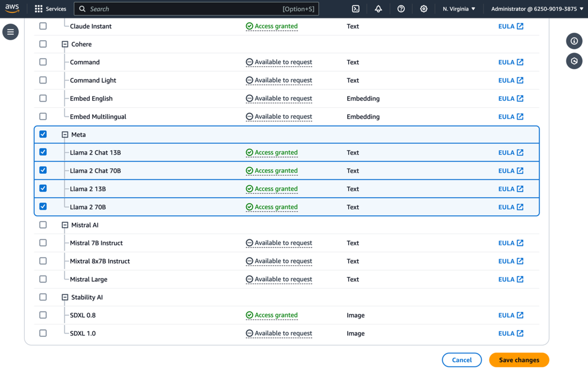Click the Llama 2 Chat 13B model name
The width and height of the screenshot is (588, 370).
pos(95,153)
